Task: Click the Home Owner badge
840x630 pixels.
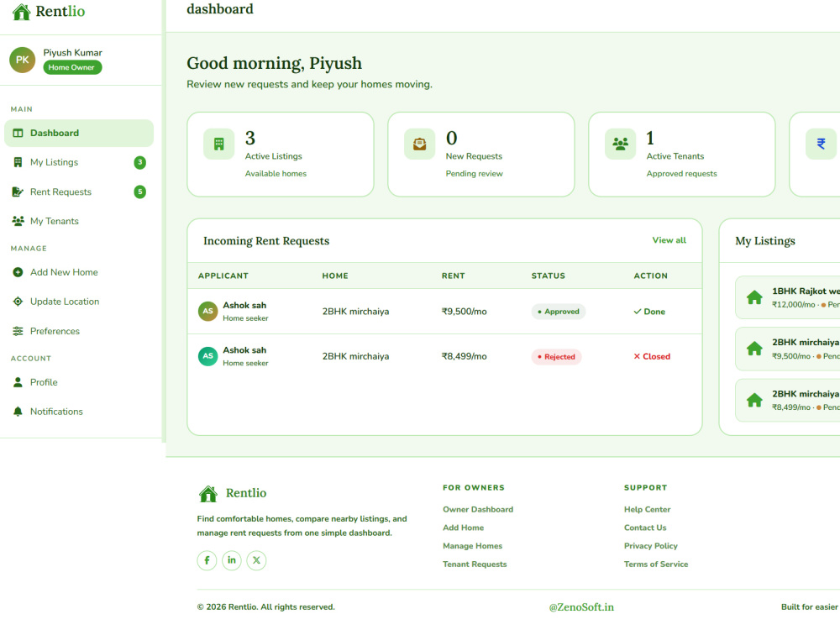Action: tap(72, 67)
